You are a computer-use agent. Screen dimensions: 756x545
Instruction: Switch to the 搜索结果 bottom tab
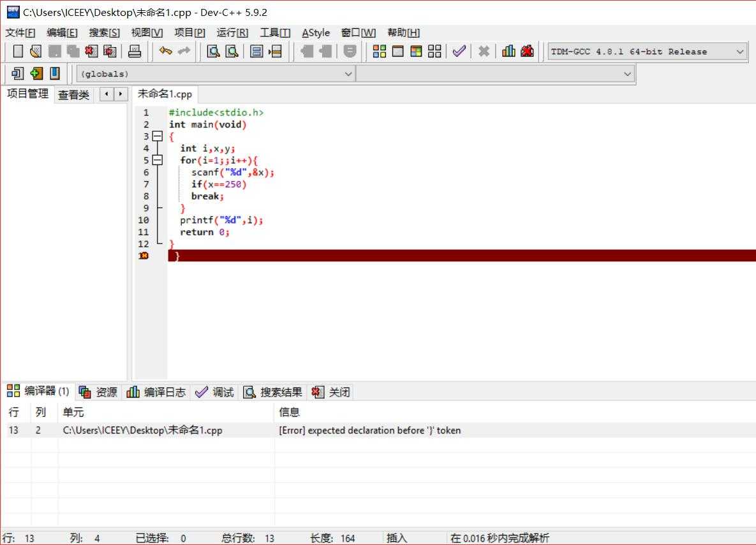tap(273, 392)
